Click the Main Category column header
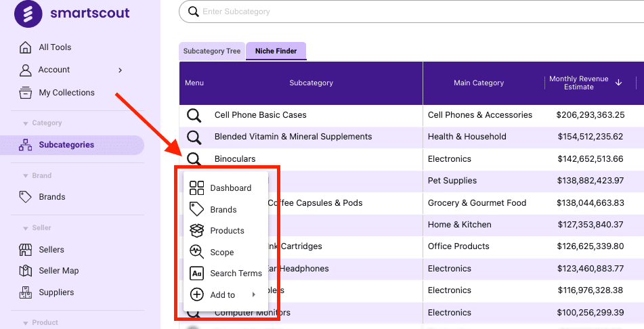This screenshot has height=329, width=644. click(479, 83)
